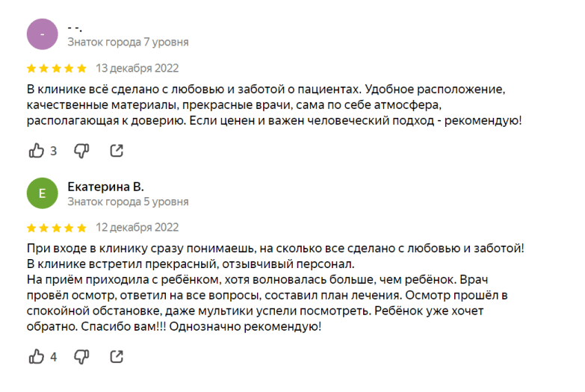The image size is (585, 392).
Task: Share Екатерина В.'s review
Action: coord(117,357)
